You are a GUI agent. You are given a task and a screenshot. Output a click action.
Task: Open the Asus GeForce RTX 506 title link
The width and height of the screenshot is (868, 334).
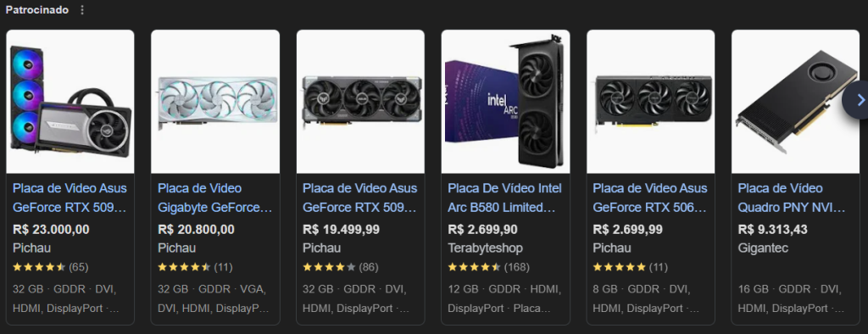tap(650, 198)
